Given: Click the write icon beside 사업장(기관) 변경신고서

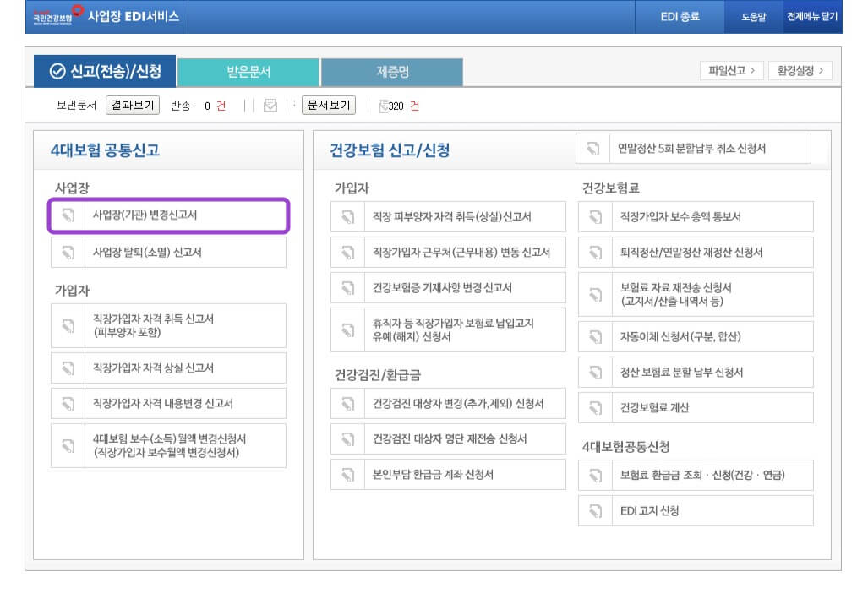Looking at the screenshot, I should pyautogui.click(x=69, y=216).
